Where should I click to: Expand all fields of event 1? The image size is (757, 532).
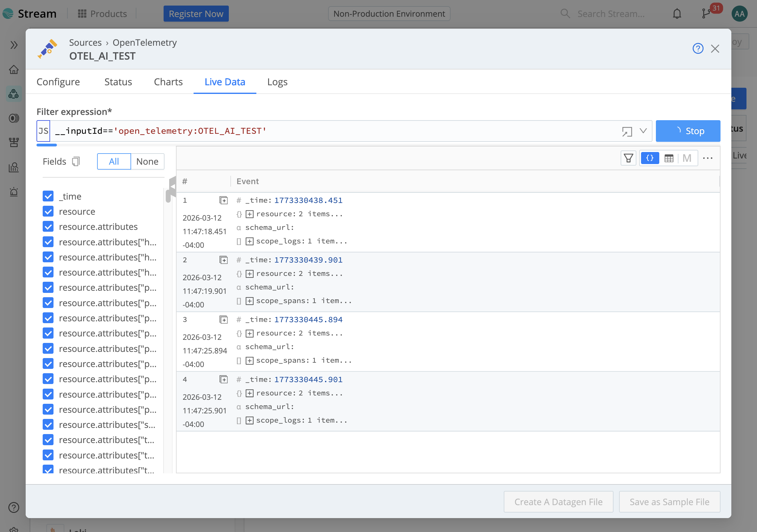[224, 200]
